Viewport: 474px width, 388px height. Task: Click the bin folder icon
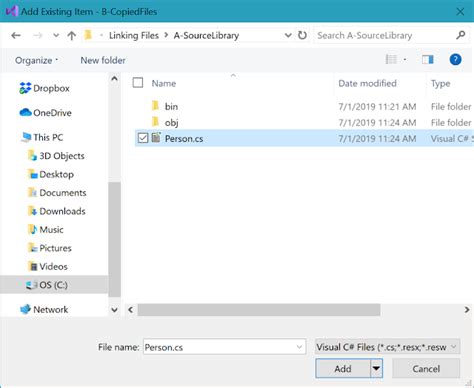point(155,106)
